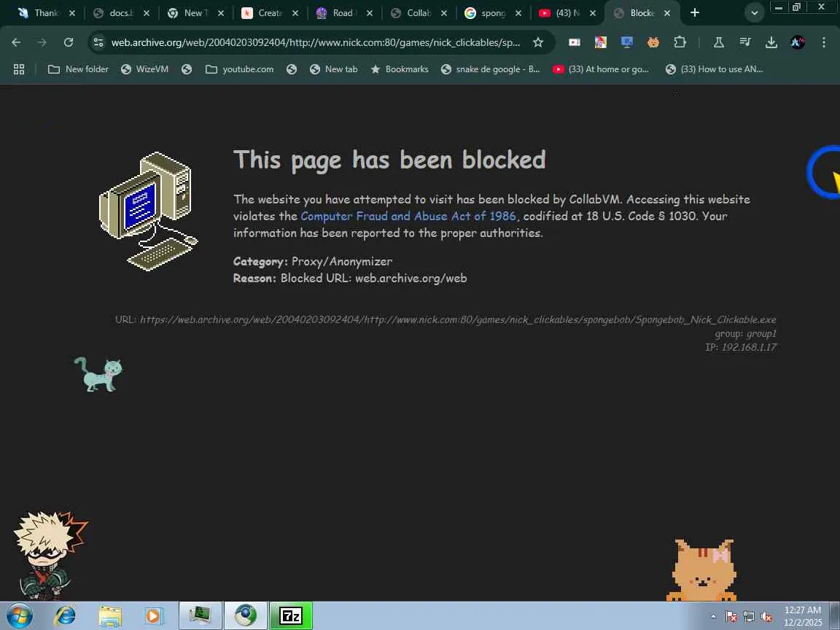Open the 'New tab' bookmark

tap(334, 69)
